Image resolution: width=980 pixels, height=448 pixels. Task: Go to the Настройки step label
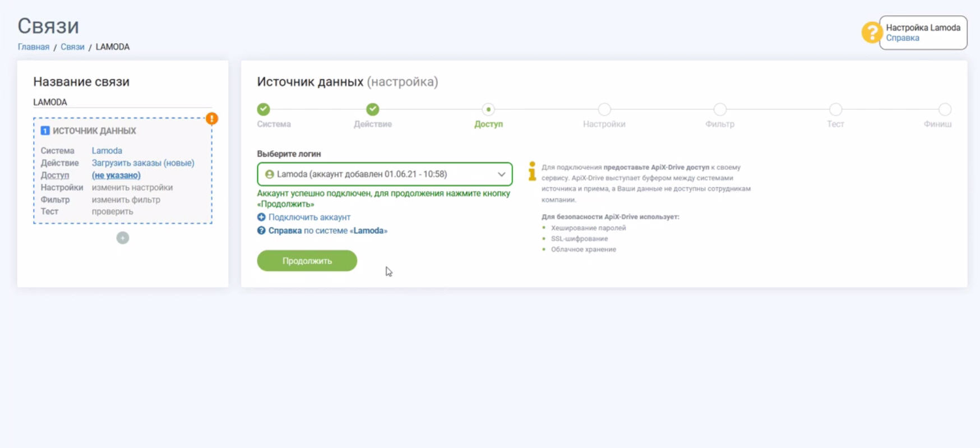(604, 124)
